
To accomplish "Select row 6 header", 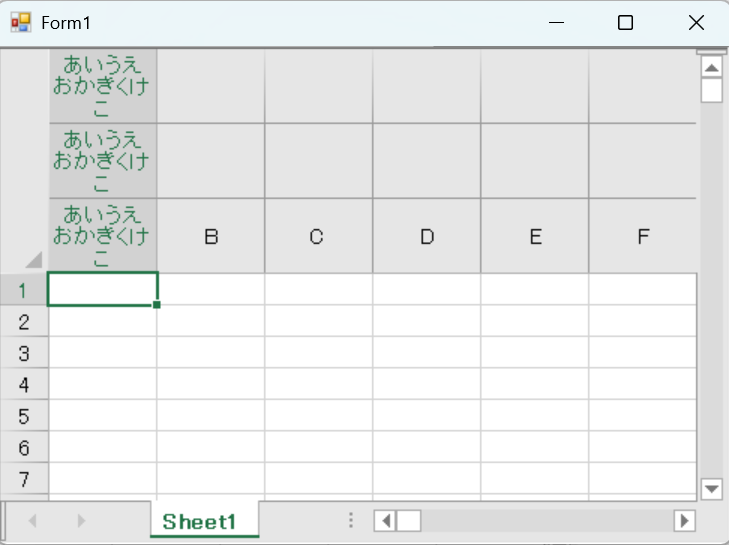I will 24,447.
